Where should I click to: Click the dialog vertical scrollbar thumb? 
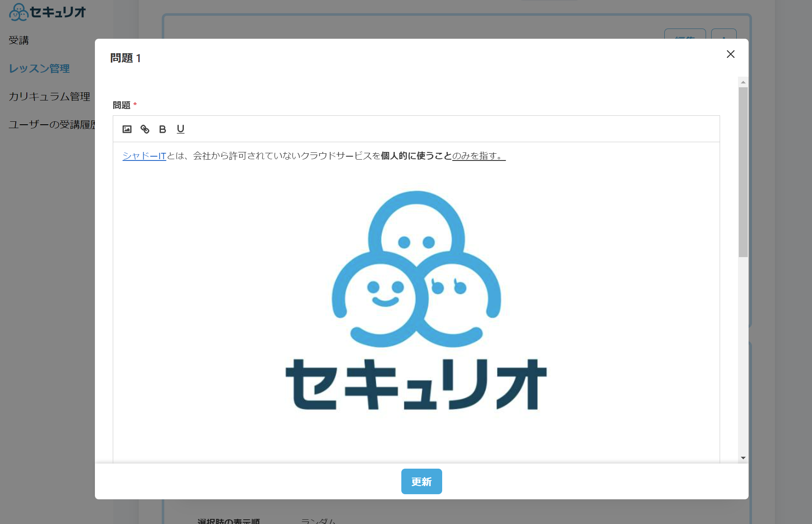click(x=743, y=172)
